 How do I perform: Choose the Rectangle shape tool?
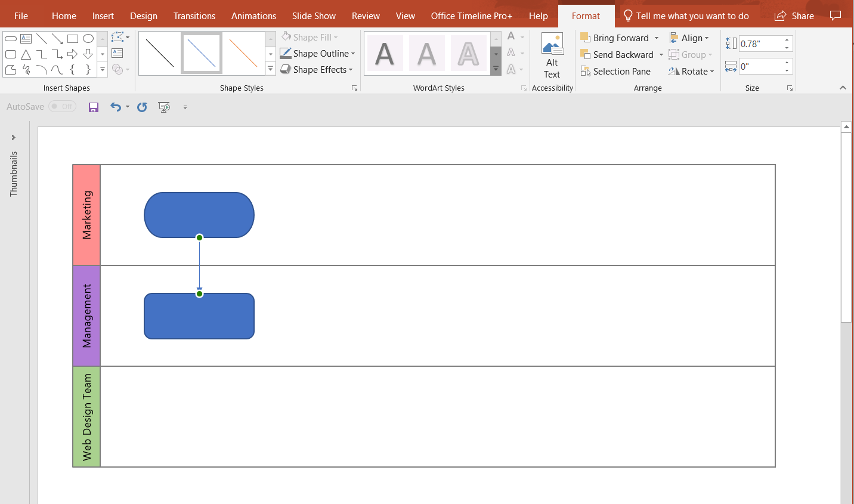(73, 38)
